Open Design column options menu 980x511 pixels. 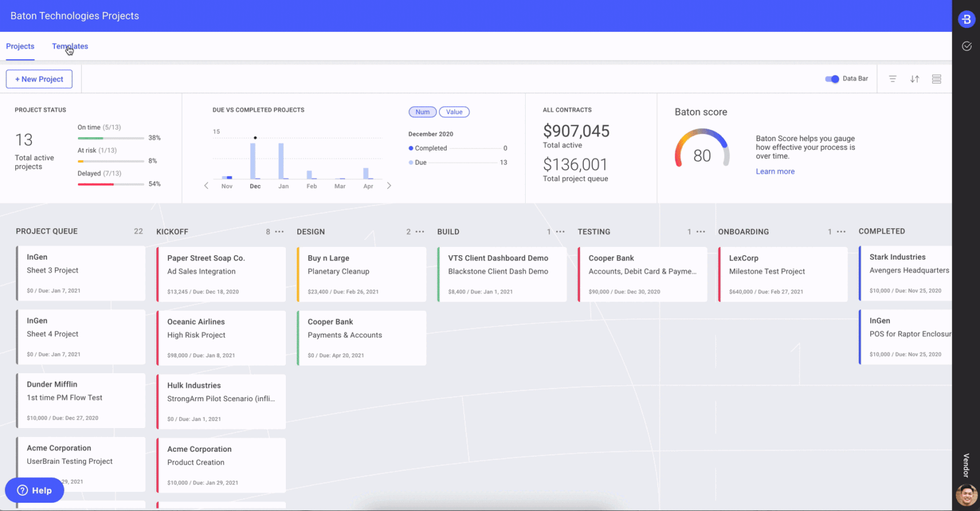click(420, 232)
